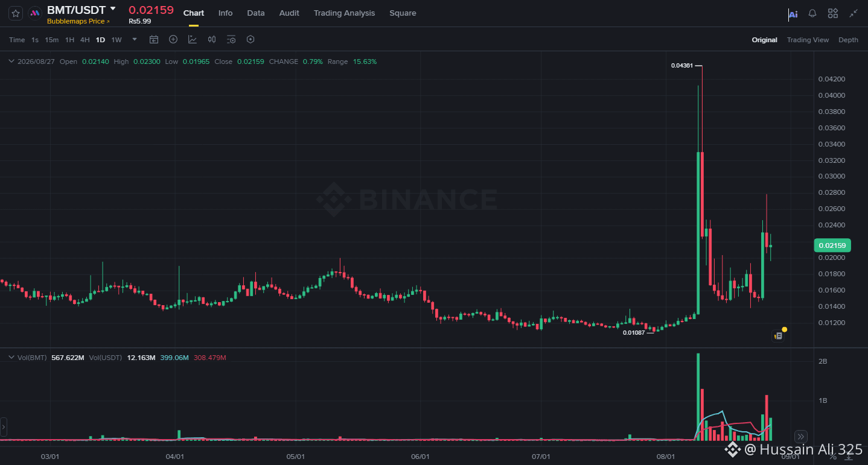
Task: Click the 0.03000 price axis label
Action: pyautogui.click(x=831, y=177)
